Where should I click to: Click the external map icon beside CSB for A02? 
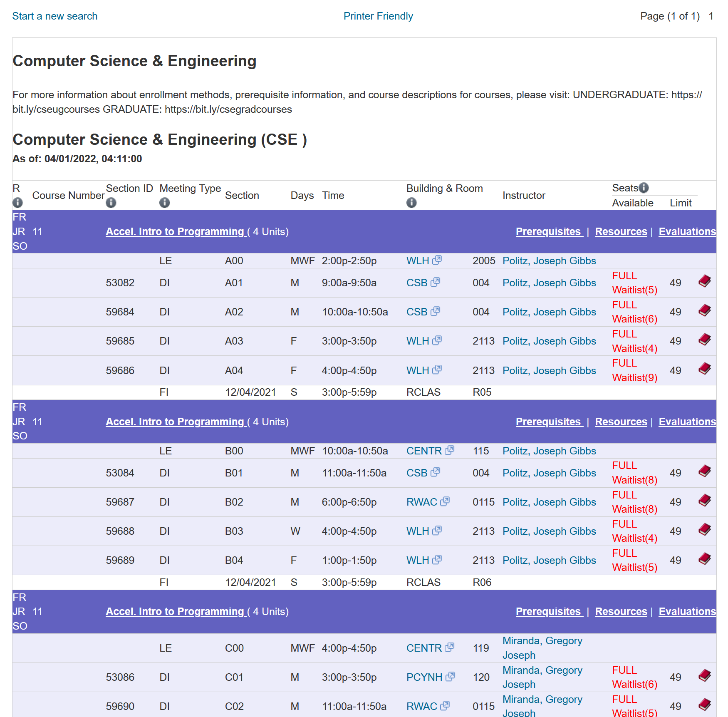(435, 311)
